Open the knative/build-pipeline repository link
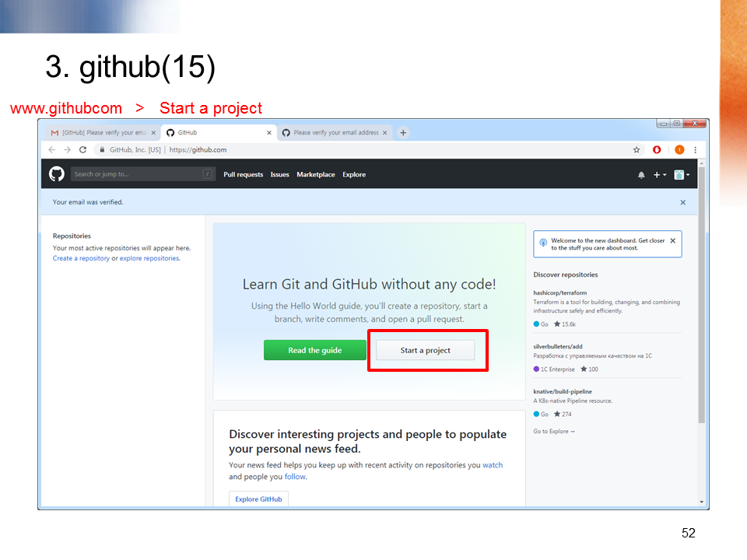This screenshot has width=747, height=560. pyautogui.click(x=562, y=391)
